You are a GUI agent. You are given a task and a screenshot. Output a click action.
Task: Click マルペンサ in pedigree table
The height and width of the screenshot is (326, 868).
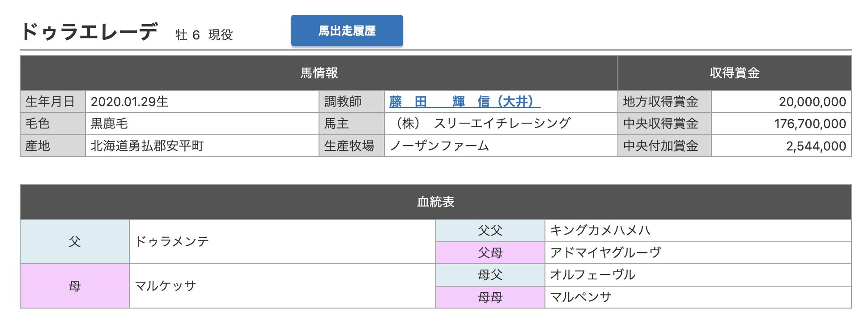coord(581,297)
